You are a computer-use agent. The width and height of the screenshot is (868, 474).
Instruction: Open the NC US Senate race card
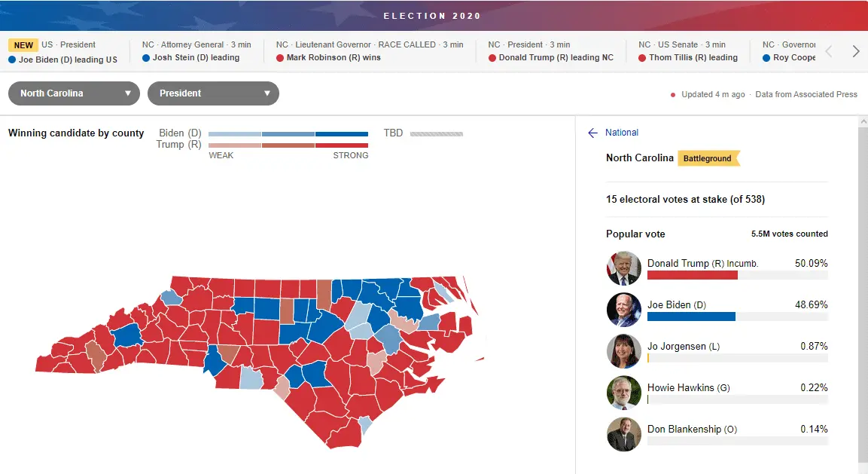(x=687, y=51)
